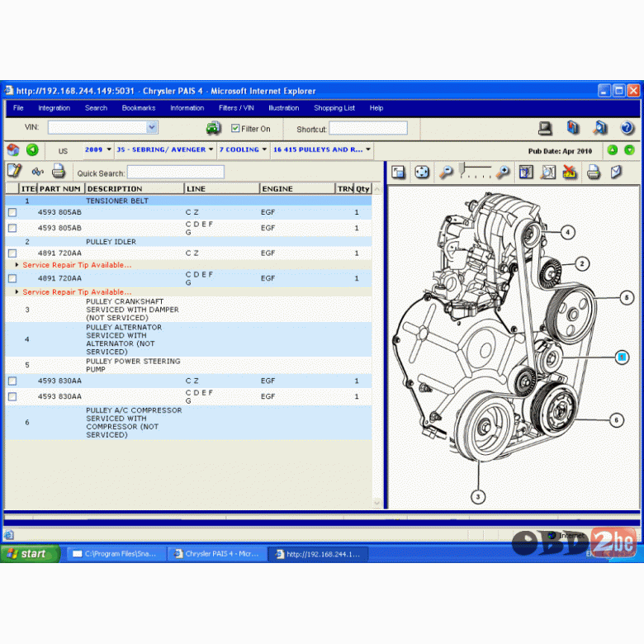
Task: Open the 2009 model year dropdown
Action: 109,149
